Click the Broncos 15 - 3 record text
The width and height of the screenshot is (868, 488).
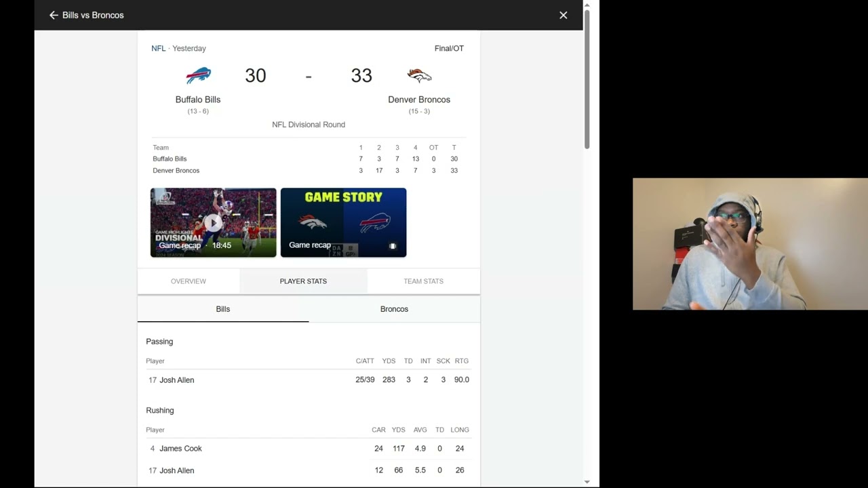coord(419,111)
